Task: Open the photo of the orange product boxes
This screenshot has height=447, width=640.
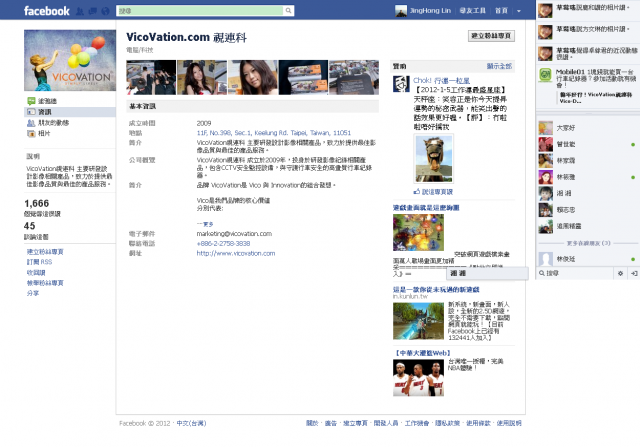Action: tap(303, 77)
